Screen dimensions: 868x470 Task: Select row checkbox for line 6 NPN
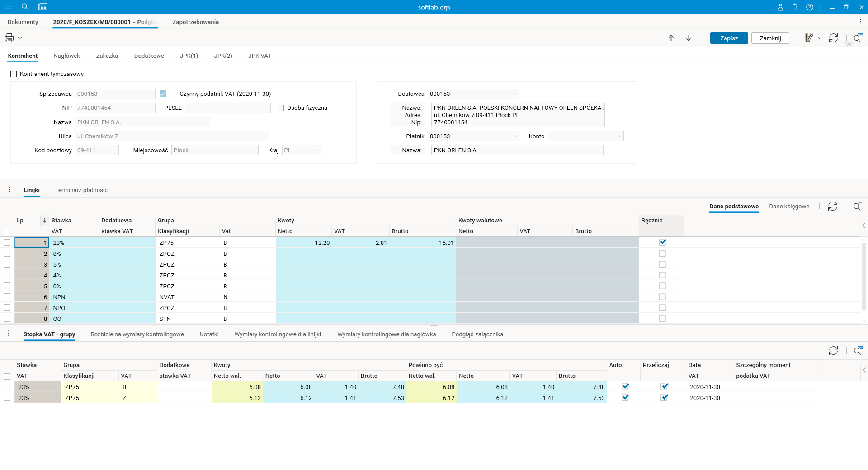click(7, 297)
